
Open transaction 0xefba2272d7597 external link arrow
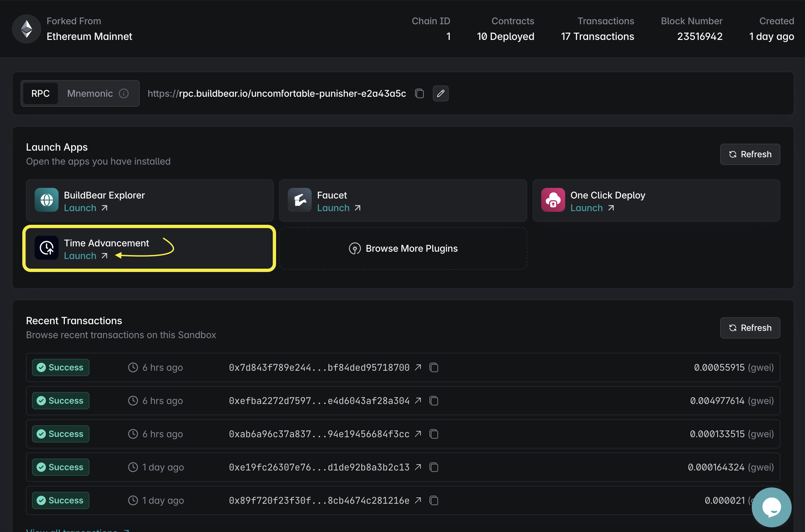tap(418, 401)
